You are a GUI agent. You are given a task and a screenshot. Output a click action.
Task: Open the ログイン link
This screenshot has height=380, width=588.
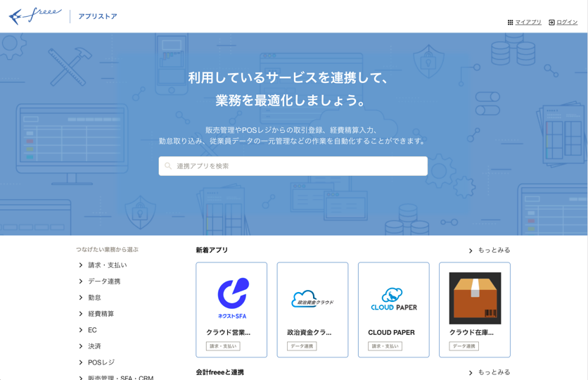tap(567, 23)
